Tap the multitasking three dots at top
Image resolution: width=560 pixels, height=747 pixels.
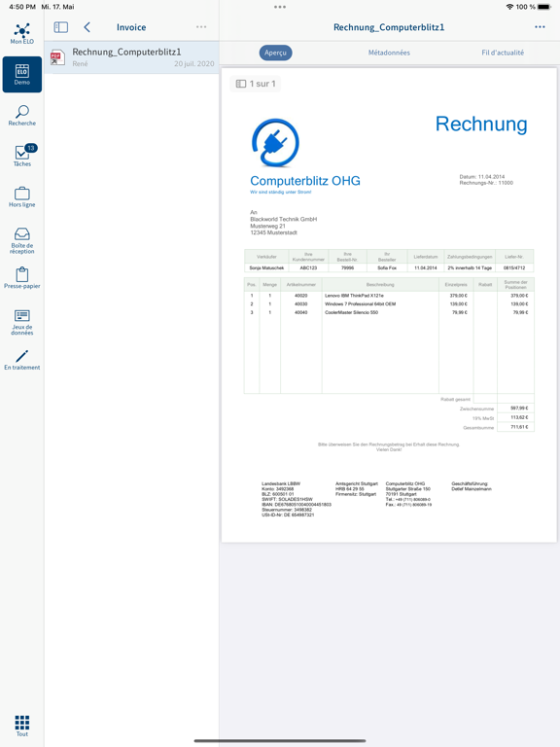click(280, 7)
